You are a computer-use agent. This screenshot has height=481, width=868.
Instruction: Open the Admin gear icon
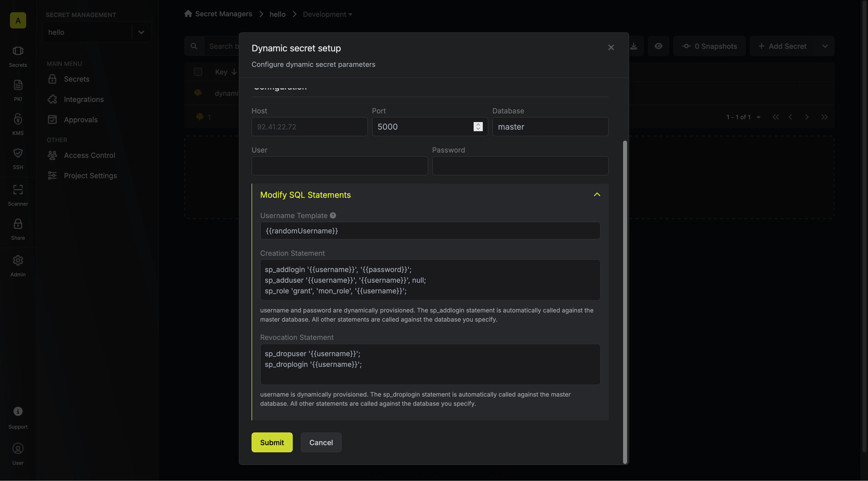(18, 260)
